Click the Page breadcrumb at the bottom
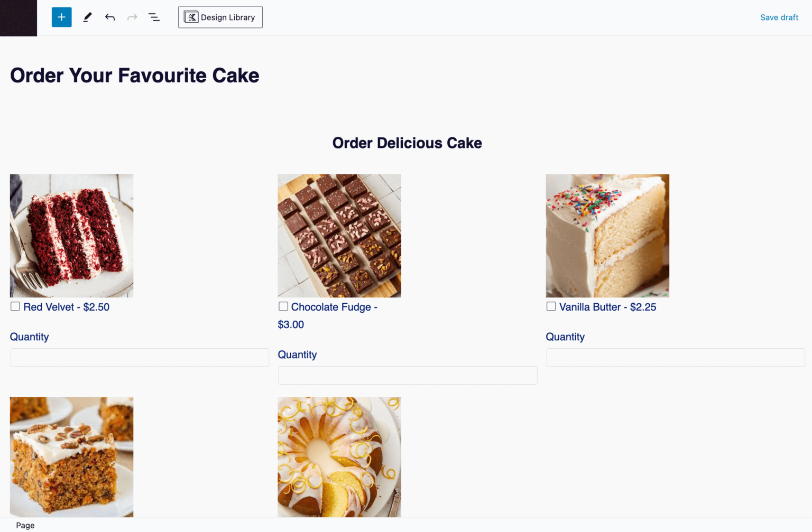Screen dimensions: 812x532 pyautogui.click(x=25, y=525)
